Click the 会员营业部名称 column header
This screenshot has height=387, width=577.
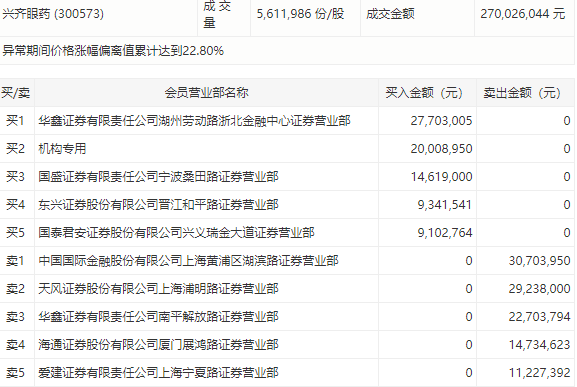point(206,93)
